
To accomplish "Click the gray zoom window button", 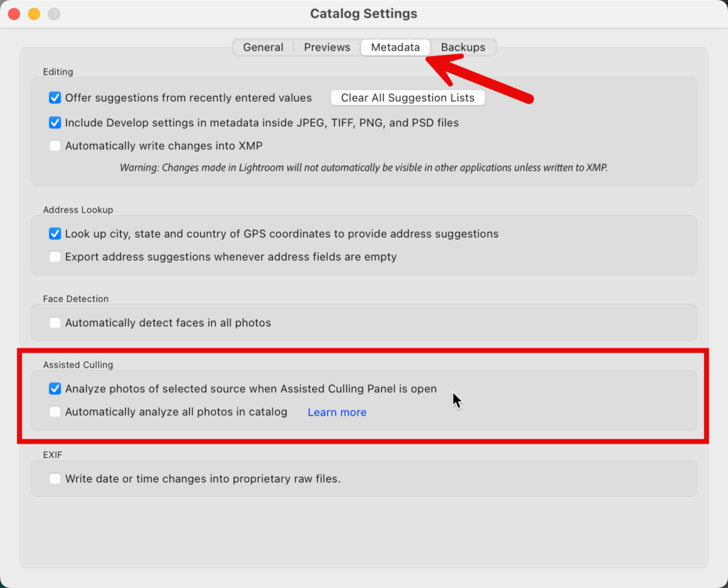I will point(53,13).
